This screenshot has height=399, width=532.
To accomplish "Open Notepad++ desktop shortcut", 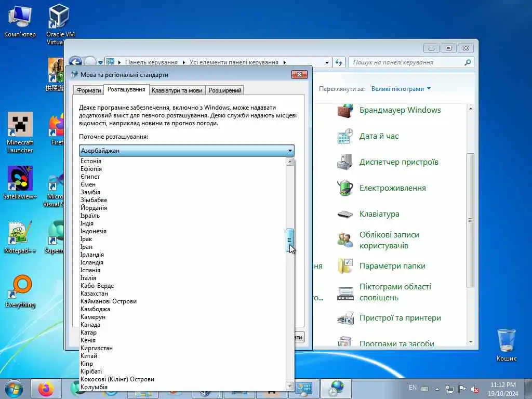I will point(20,237).
